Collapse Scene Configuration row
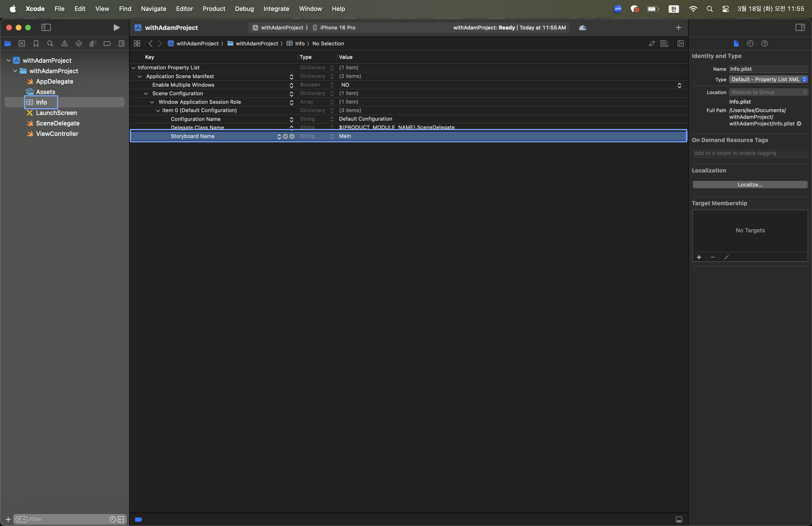The image size is (812, 526). click(146, 94)
